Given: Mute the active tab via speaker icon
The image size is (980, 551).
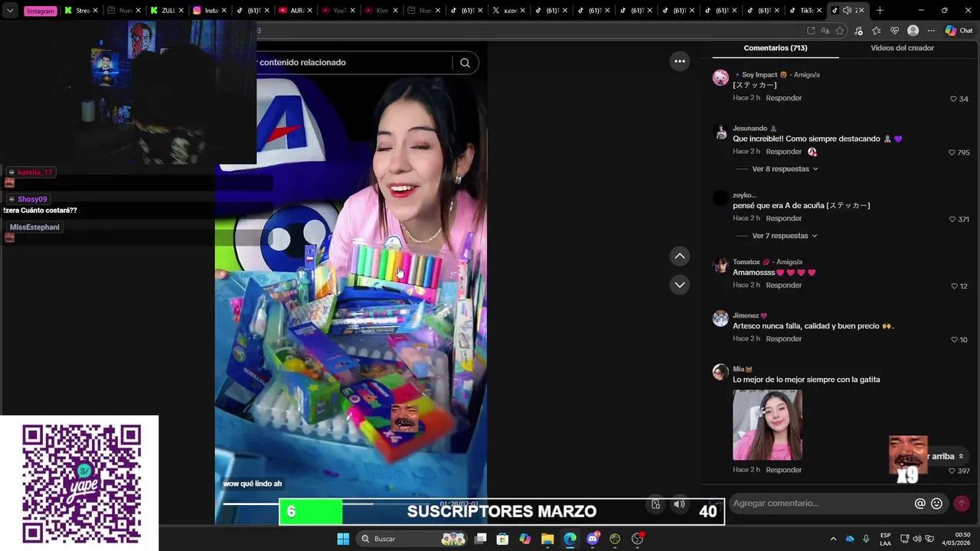Looking at the screenshot, I should 847,11.
